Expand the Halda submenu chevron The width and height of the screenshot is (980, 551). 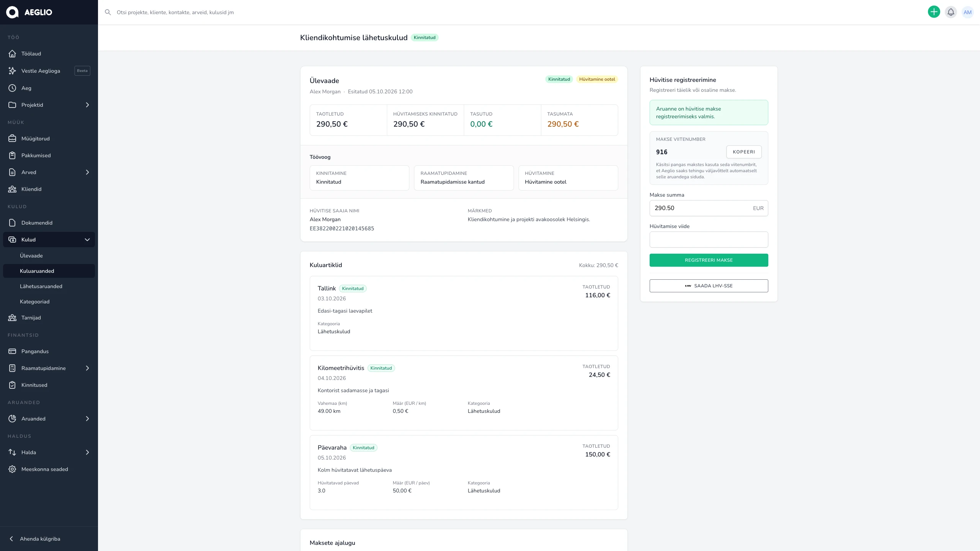coord(87,452)
